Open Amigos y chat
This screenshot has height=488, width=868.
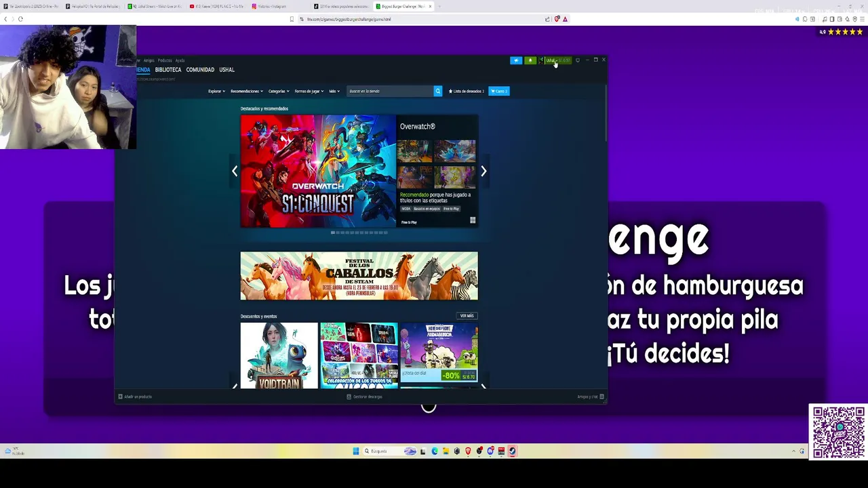[x=590, y=396]
